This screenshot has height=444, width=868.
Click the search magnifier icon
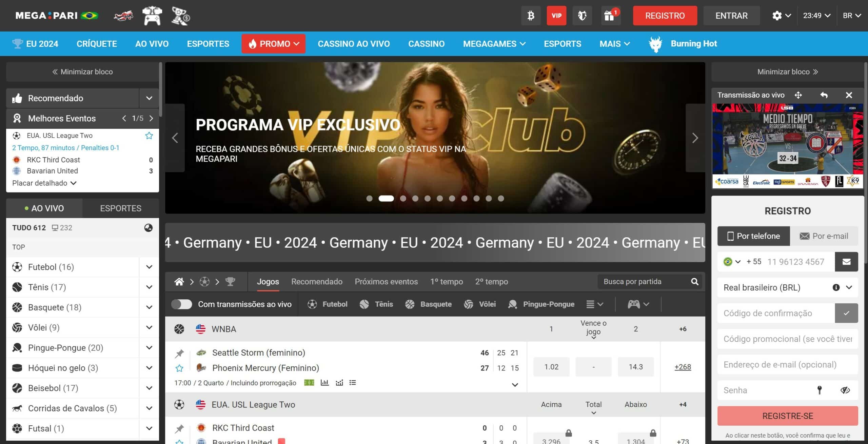[x=695, y=282]
